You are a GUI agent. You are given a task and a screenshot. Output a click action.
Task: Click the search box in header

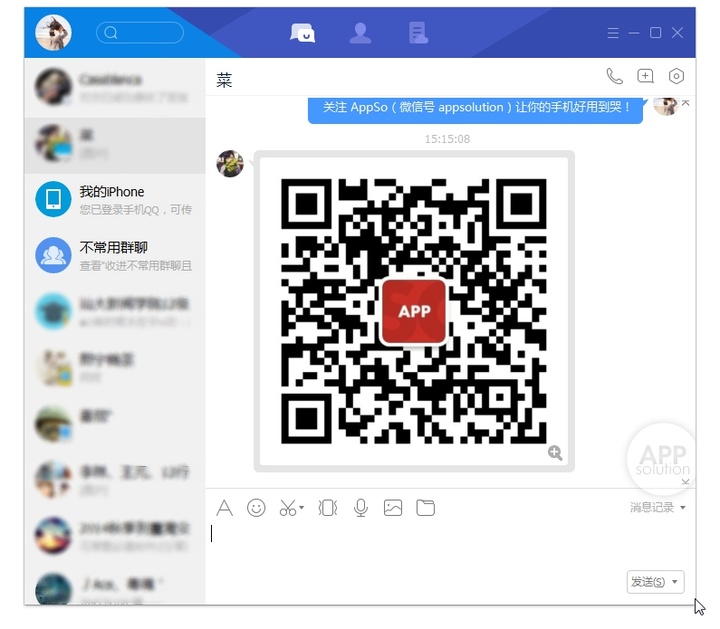pos(140,33)
